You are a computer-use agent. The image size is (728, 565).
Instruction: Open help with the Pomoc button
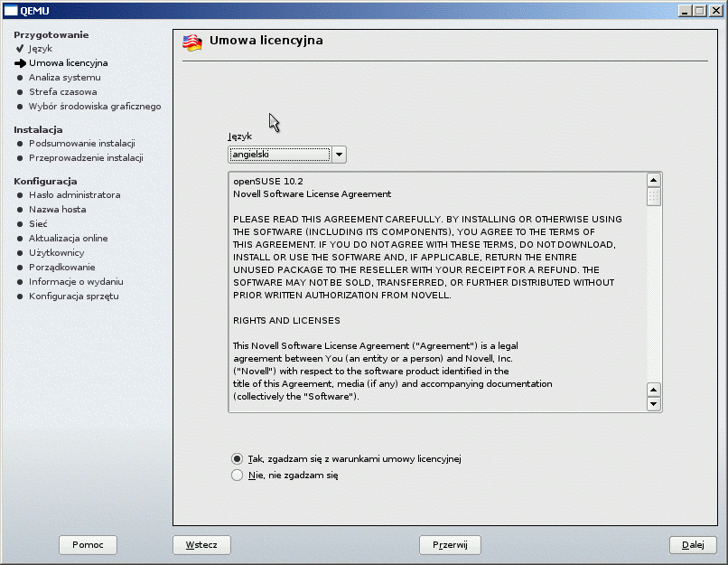point(88,545)
